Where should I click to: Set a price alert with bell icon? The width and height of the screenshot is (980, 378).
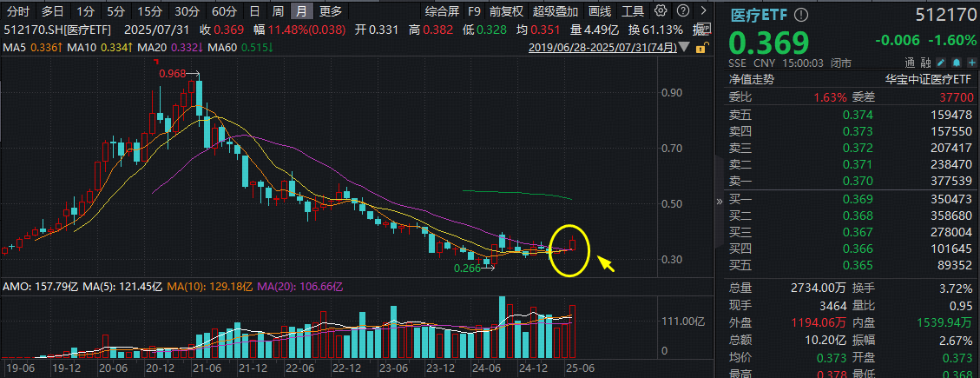(x=956, y=63)
